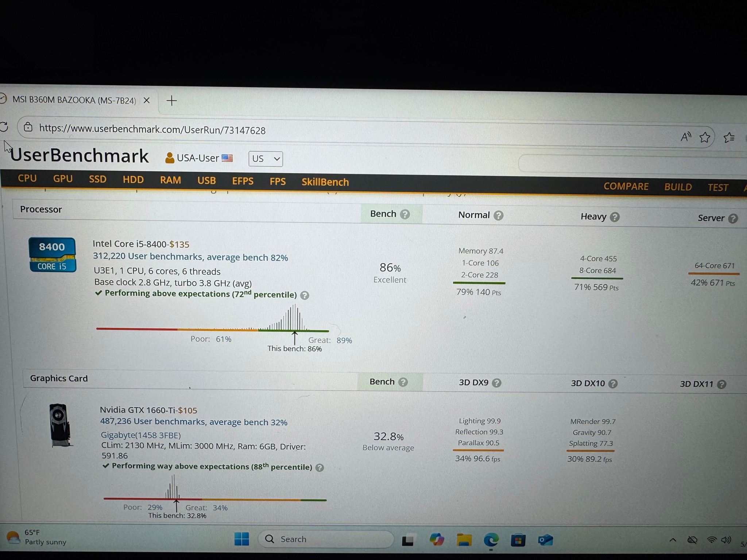Viewport: 747px width, 560px height.
Task: Click the Processor bench 86% score
Action: pos(390,267)
